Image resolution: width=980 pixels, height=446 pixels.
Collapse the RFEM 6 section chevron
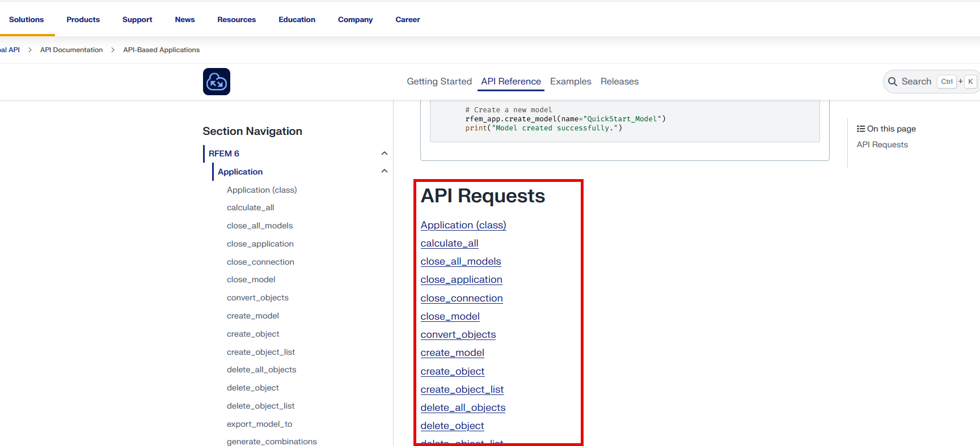385,154
